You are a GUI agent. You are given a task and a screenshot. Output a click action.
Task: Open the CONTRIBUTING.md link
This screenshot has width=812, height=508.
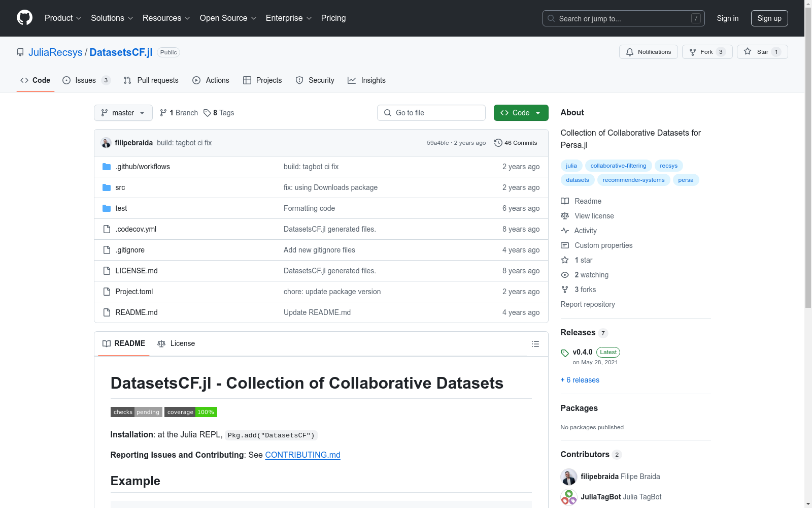(x=302, y=455)
